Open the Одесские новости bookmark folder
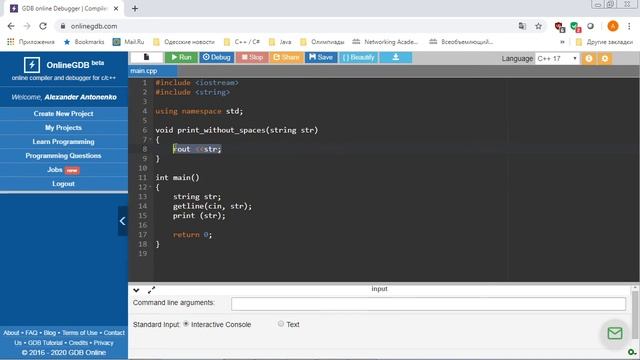Image resolution: width=640 pixels, height=360 pixels. [183, 42]
